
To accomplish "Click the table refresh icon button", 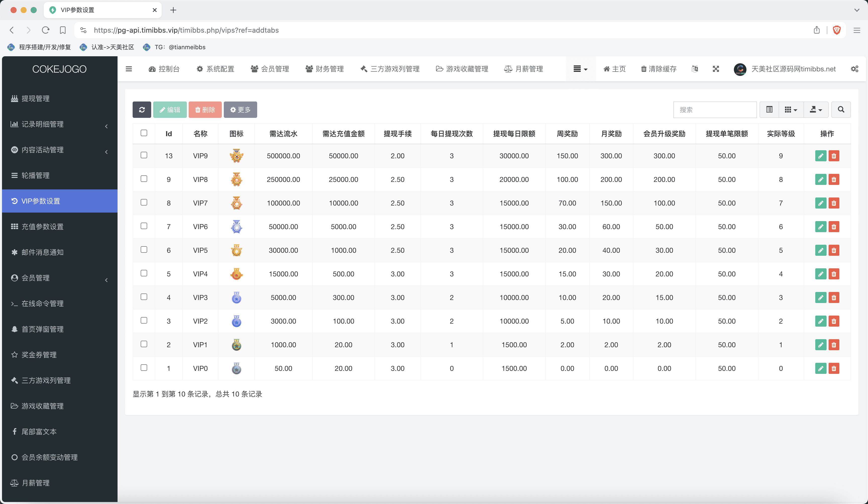I will [142, 110].
